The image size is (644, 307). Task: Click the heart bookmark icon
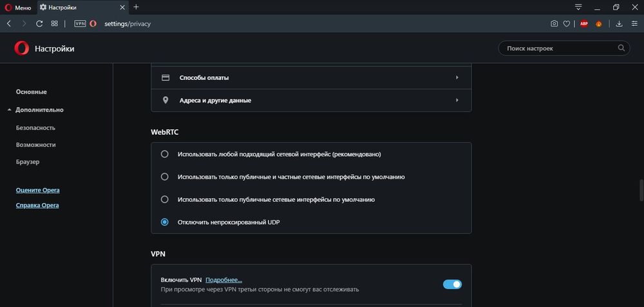click(x=567, y=23)
